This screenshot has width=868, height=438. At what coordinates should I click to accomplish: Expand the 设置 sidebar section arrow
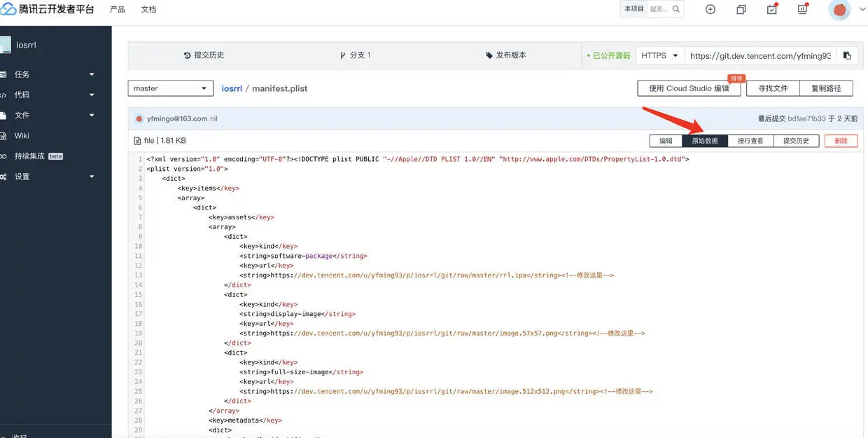click(x=92, y=177)
